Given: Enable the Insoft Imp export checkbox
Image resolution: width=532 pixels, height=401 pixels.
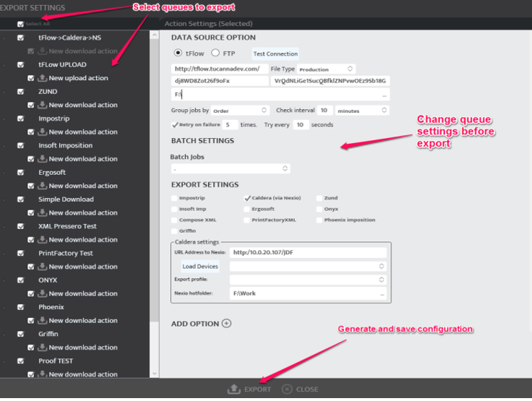Looking at the screenshot, I should (x=174, y=210).
